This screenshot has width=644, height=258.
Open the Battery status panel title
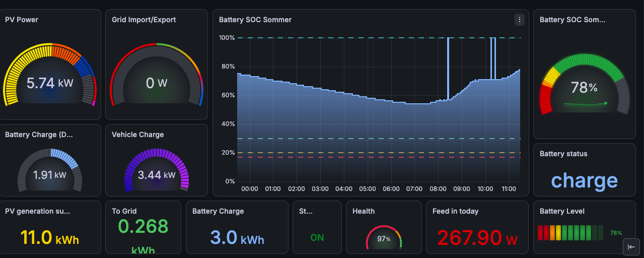[x=563, y=154]
